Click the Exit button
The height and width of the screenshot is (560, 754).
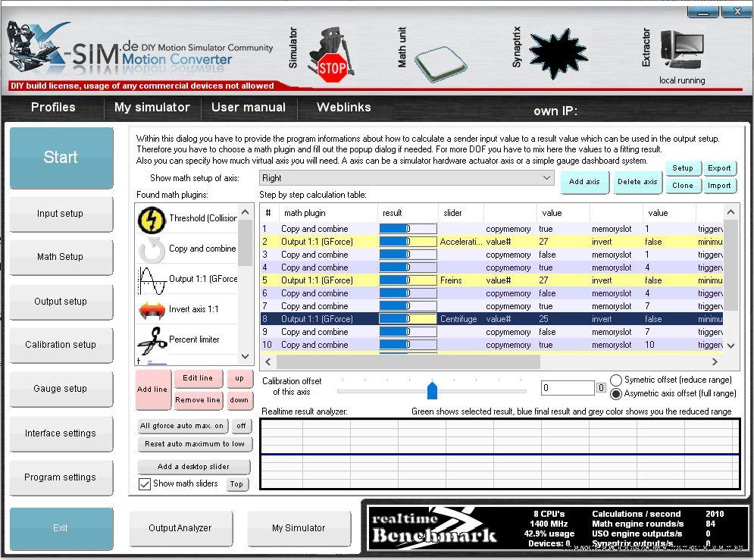(61, 528)
